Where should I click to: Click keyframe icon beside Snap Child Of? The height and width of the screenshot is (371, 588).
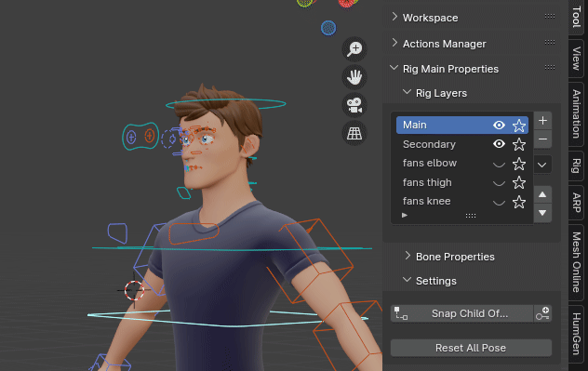point(542,313)
